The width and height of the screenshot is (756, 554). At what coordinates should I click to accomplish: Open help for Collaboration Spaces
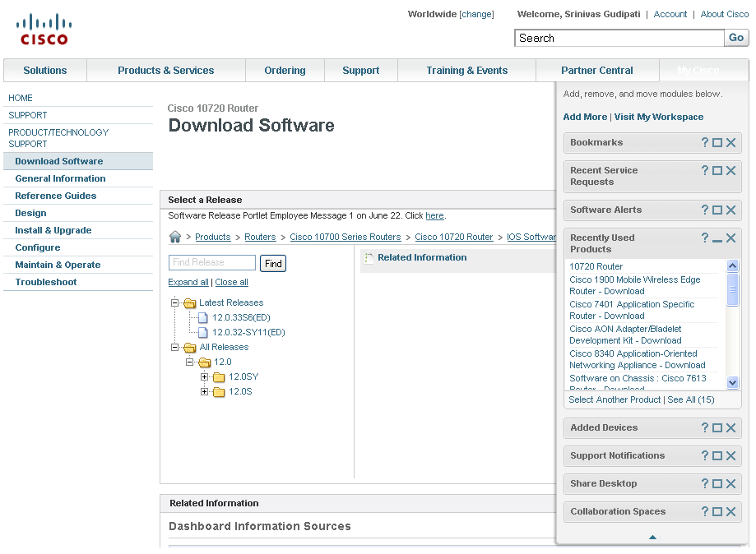[705, 511]
